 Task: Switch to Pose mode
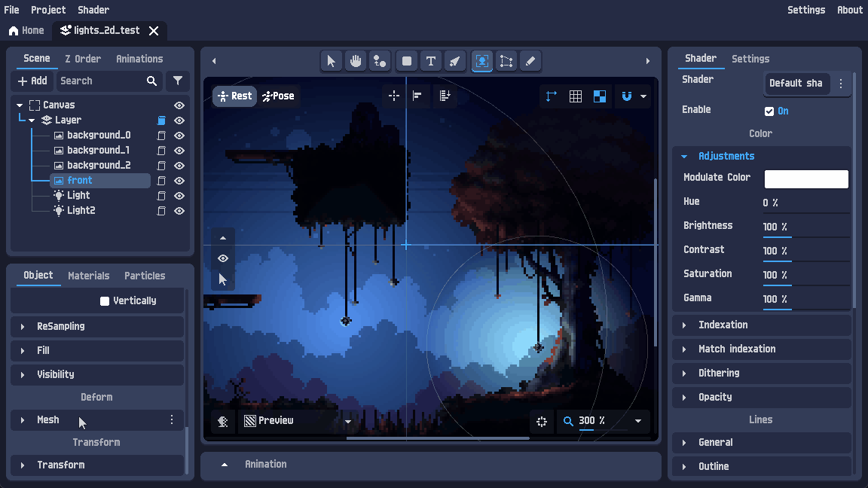[x=278, y=96]
